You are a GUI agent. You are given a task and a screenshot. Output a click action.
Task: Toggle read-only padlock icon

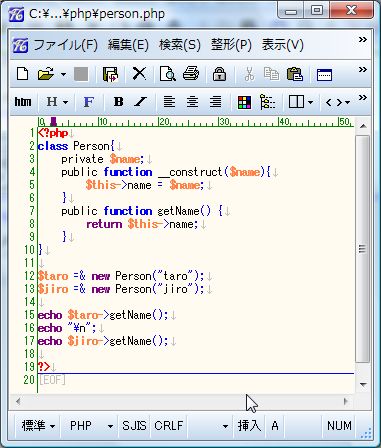coord(219,74)
